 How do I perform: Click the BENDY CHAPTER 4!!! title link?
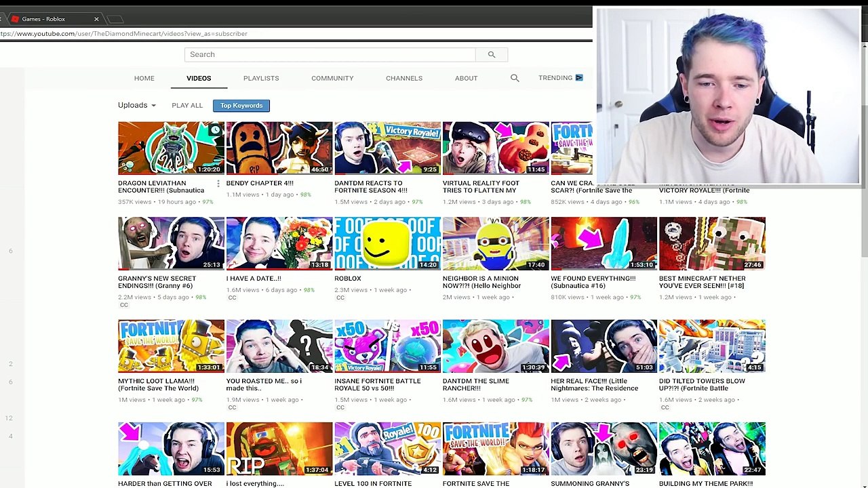pos(260,183)
